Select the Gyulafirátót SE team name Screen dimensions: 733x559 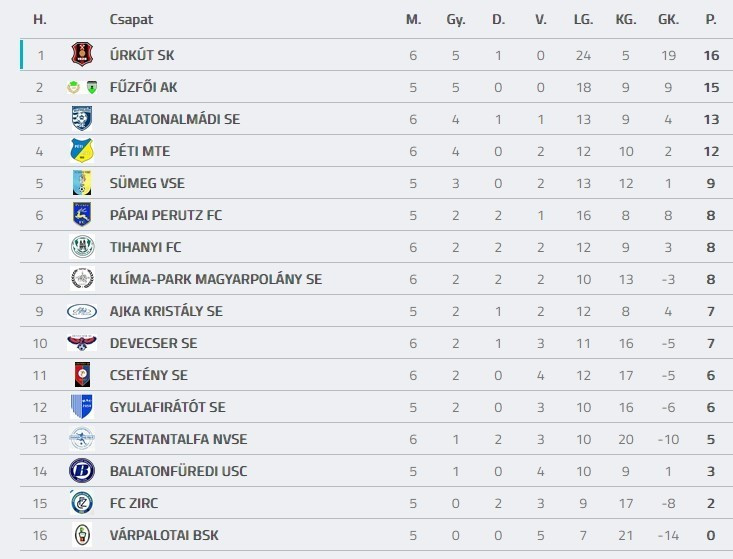tap(167, 407)
